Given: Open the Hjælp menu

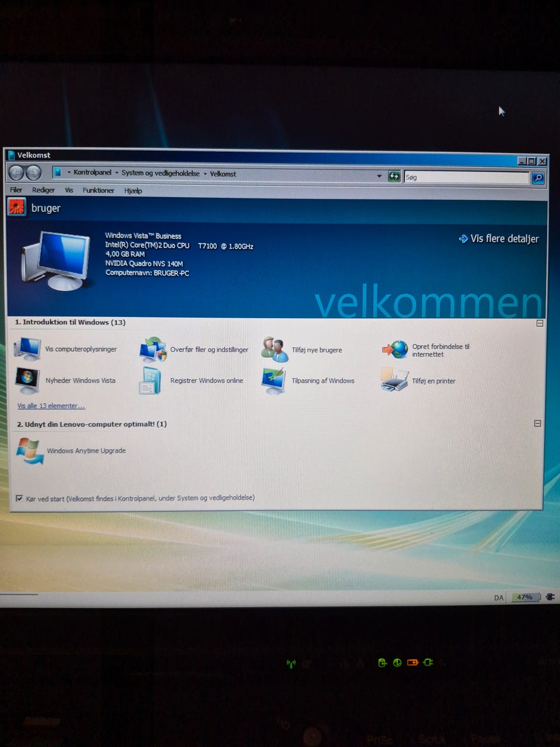Looking at the screenshot, I should point(133,191).
